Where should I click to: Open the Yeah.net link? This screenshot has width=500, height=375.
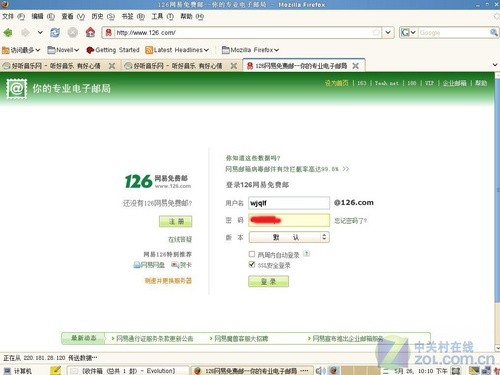point(387,83)
